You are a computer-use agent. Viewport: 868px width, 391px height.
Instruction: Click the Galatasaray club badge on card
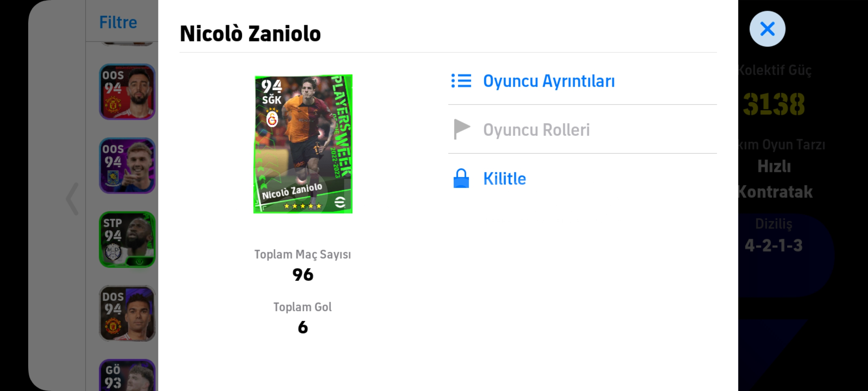[x=272, y=118]
